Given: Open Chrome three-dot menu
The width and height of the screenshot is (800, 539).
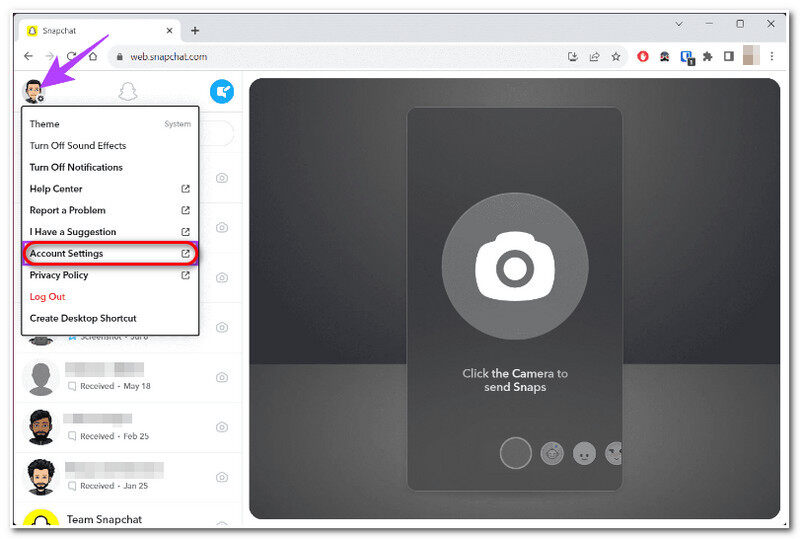Looking at the screenshot, I should click(x=771, y=57).
